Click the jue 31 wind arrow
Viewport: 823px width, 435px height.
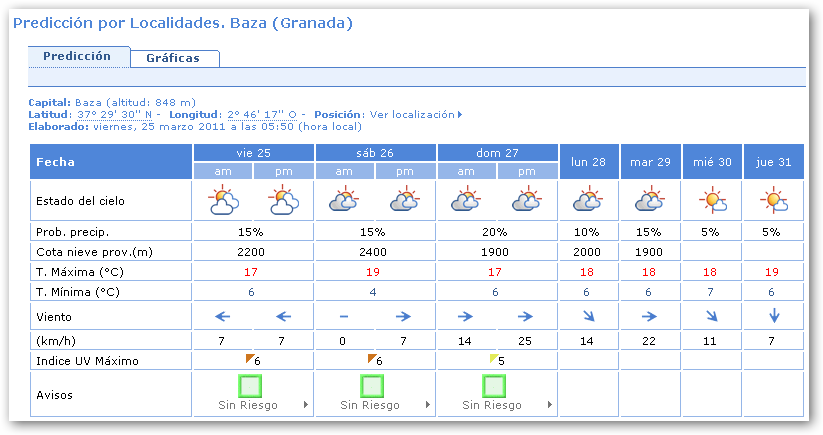(773, 317)
